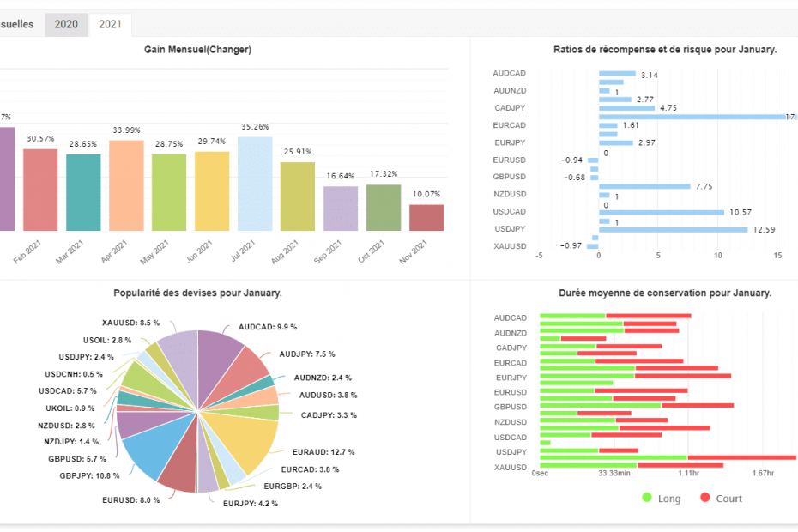This screenshot has width=798, height=532.
Task: Select the EURUSD 8.0% pie slice
Action: click(x=178, y=472)
